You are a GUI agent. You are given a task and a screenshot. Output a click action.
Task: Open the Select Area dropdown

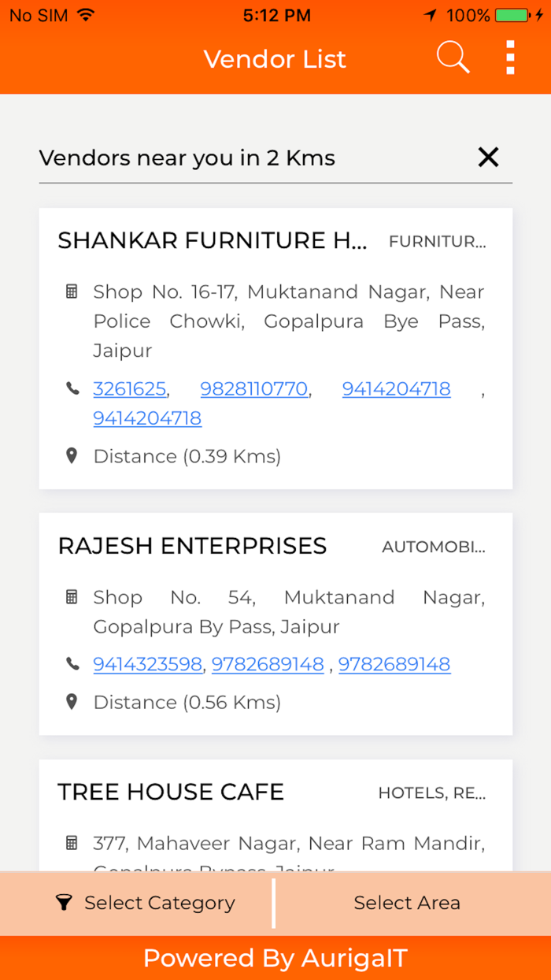tap(407, 903)
